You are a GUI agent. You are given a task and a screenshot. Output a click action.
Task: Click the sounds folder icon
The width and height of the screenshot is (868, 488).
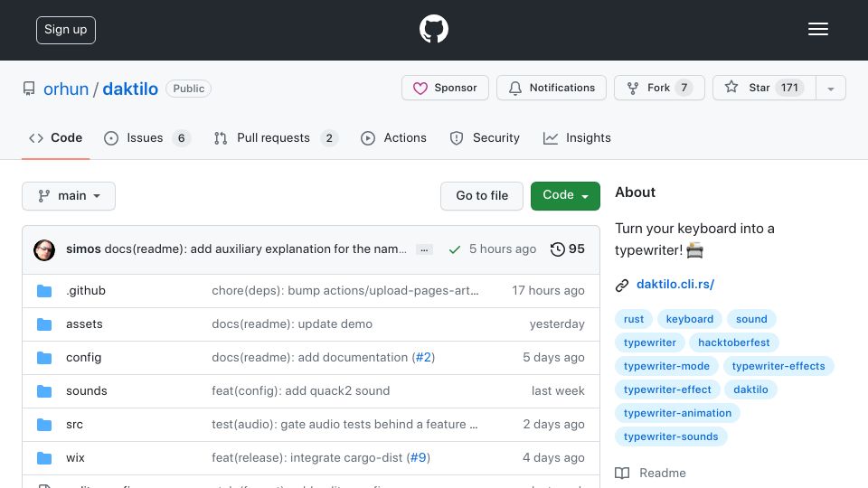[x=44, y=391]
